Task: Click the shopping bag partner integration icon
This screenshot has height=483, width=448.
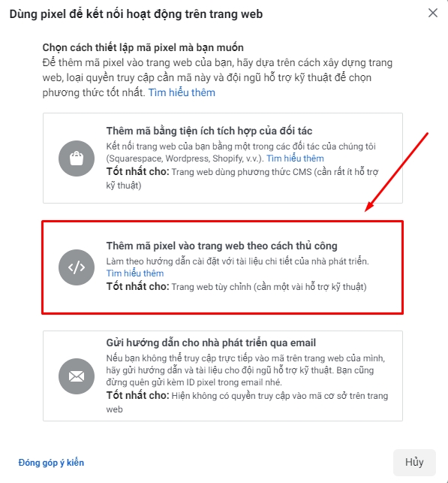Action: pos(77,158)
